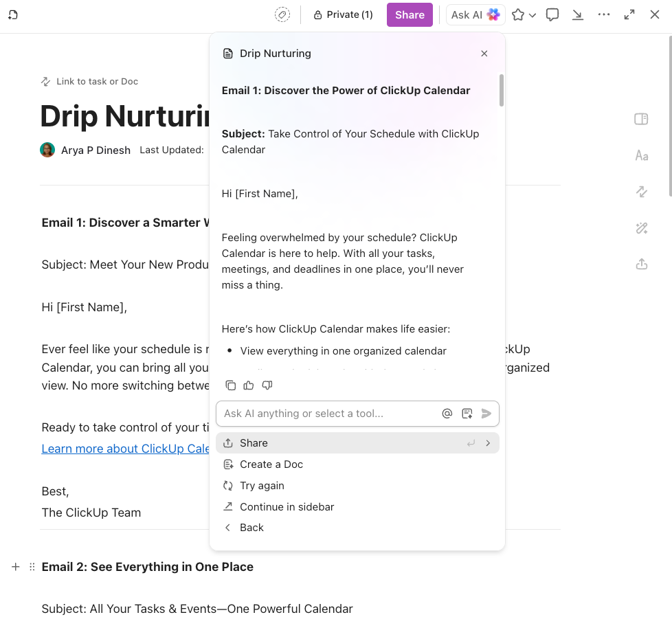Click 'Email 1: Discover the Power' heading in popup
The height and width of the screenshot is (639, 672).
click(346, 91)
